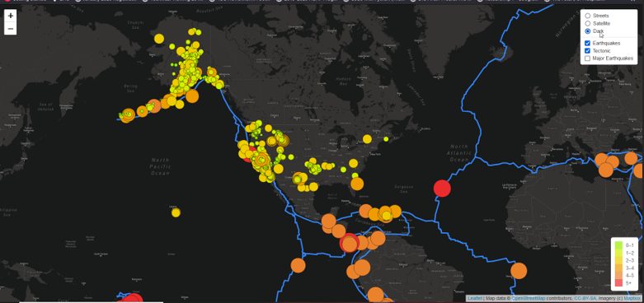Viewport: 644px width, 303px height.
Task: Select the Streets base map
Action: pyautogui.click(x=588, y=16)
